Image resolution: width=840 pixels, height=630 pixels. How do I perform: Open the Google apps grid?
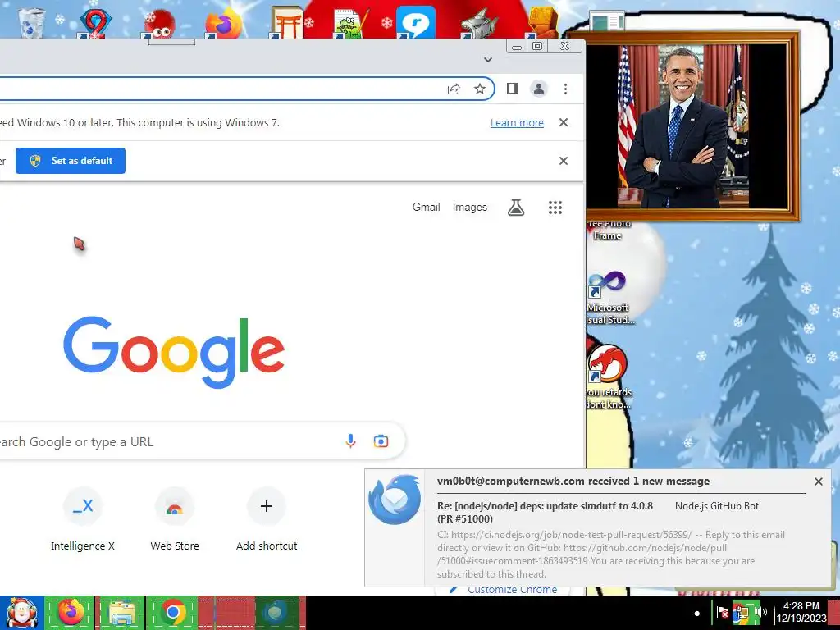(555, 208)
